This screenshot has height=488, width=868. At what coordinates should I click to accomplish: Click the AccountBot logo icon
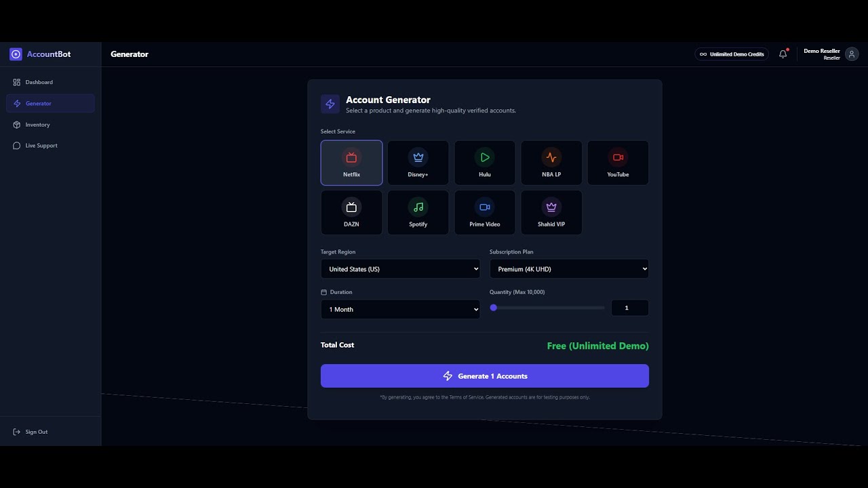pyautogui.click(x=16, y=54)
